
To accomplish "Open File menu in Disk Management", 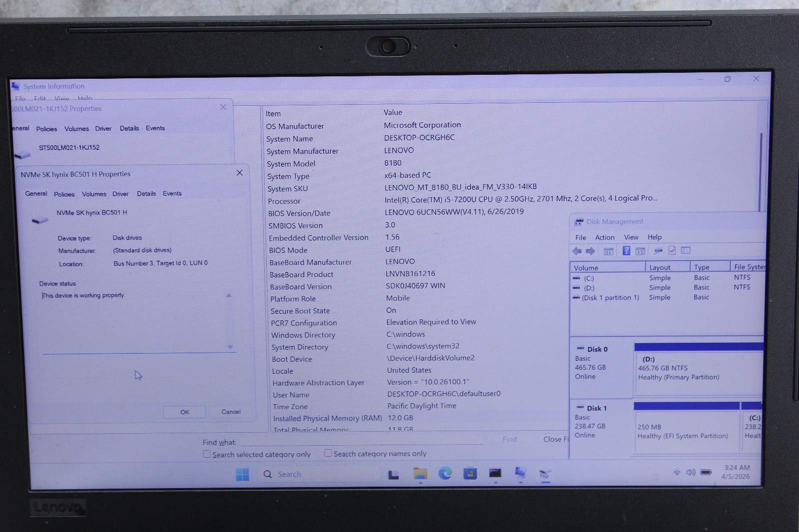I will tap(581, 238).
